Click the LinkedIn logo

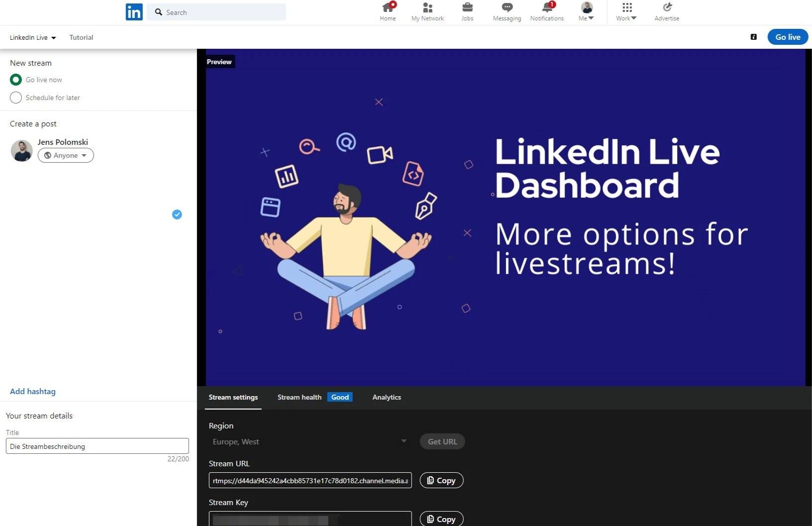point(133,11)
